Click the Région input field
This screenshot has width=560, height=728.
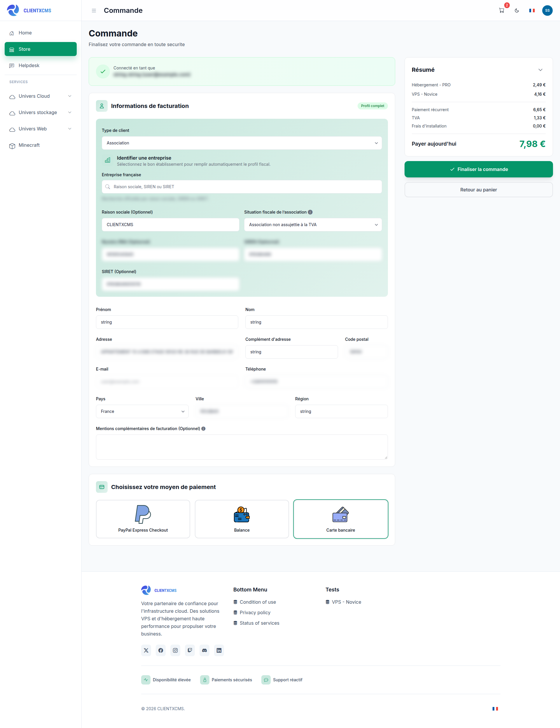341,411
